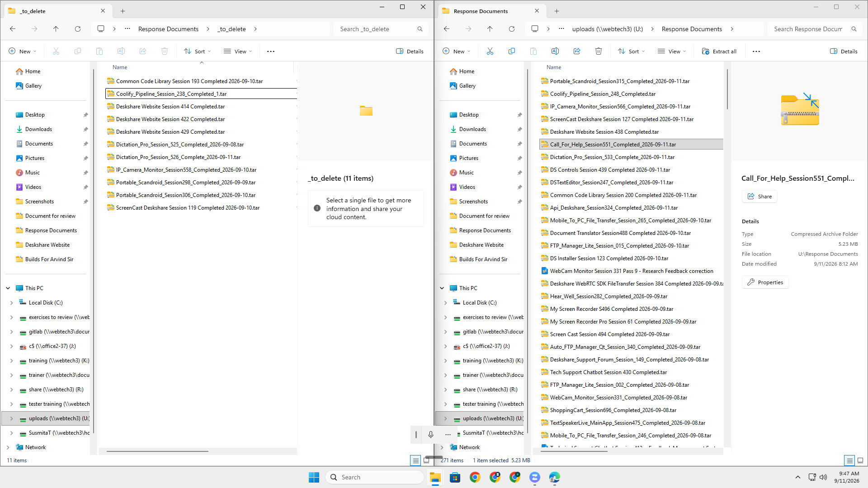Click microphone icon in floating toolbar
The width and height of the screenshot is (868, 488).
(x=430, y=434)
